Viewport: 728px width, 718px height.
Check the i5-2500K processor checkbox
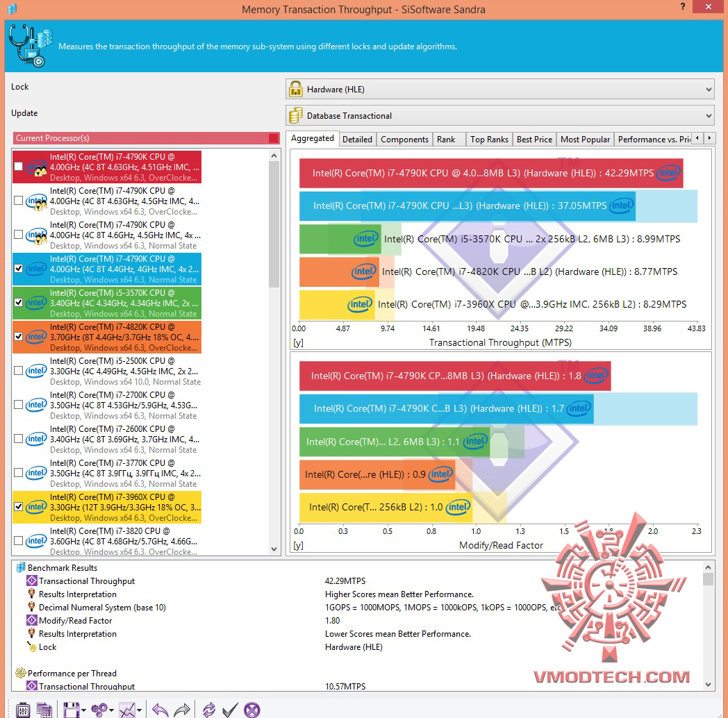click(x=18, y=370)
